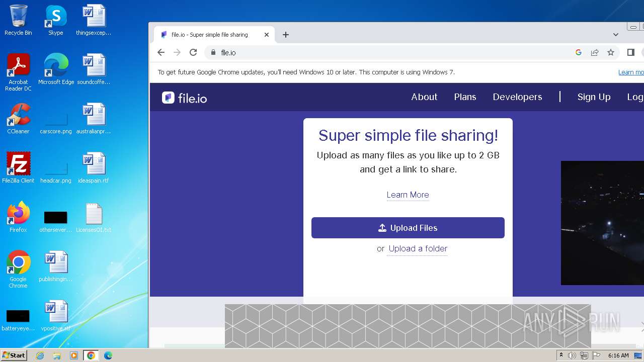Launch FileZilla Client shortcut
Image resolution: width=644 pixels, height=362 pixels.
click(18, 168)
